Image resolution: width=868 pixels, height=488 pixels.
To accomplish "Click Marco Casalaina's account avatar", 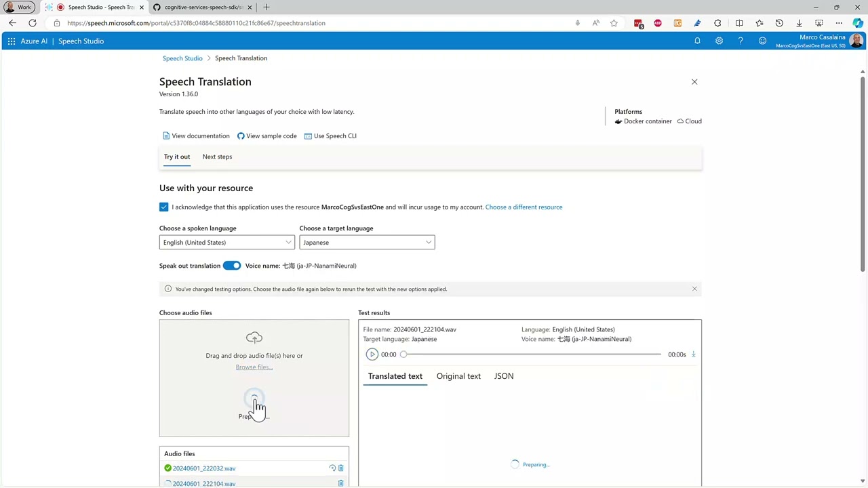I will (x=856, y=41).
